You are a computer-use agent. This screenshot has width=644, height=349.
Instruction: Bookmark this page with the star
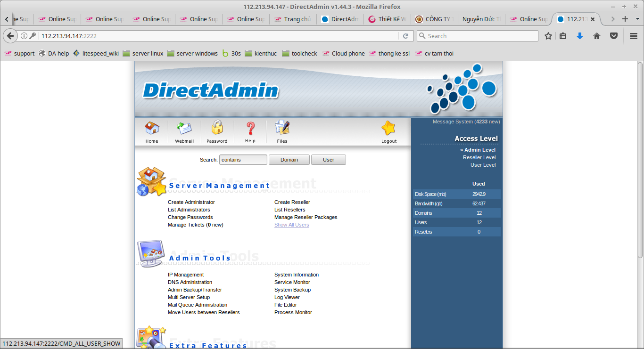tap(548, 36)
